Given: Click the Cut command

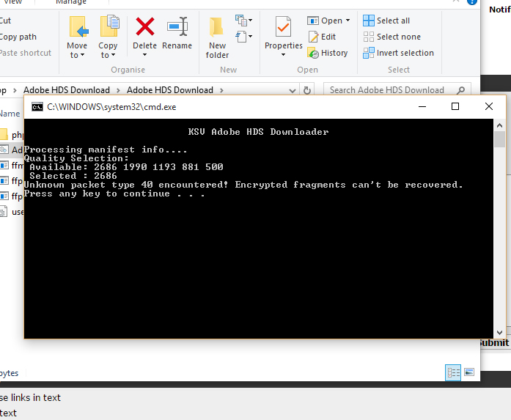Looking at the screenshot, I should pos(6,21).
